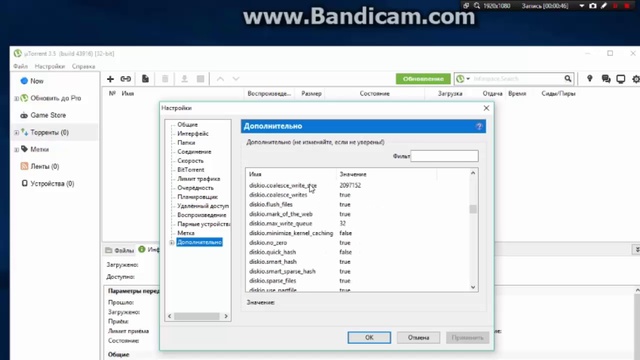Select Лимит трафика in settings tree
The width and height of the screenshot is (640, 360).
pyautogui.click(x=198, y=179)
